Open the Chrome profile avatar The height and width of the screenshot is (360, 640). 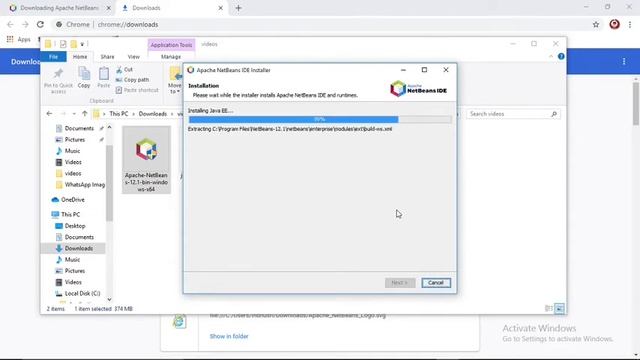coord(614,24)
